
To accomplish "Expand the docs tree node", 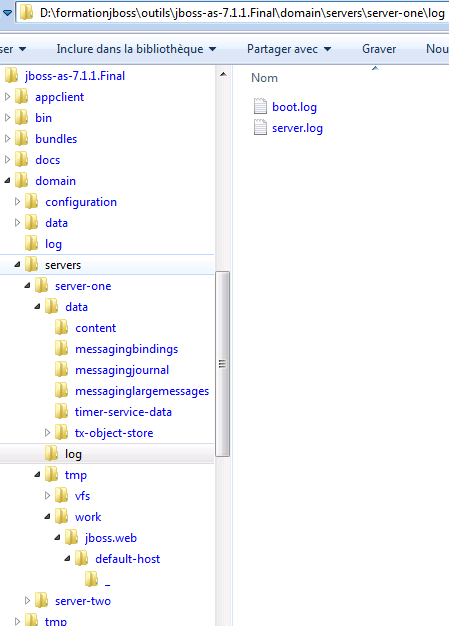I will (7, 159).
